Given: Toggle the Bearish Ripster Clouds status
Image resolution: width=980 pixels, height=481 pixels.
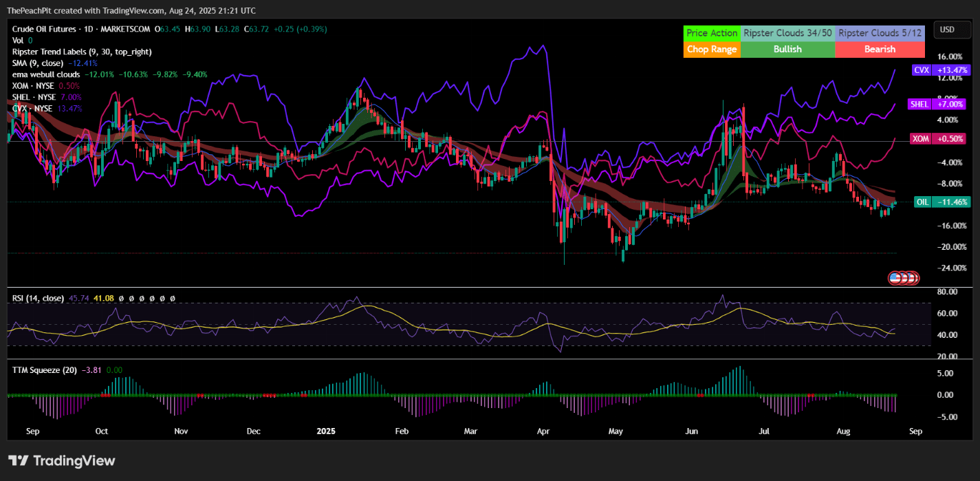Looking at the screenshot, I should click(880, 49).
